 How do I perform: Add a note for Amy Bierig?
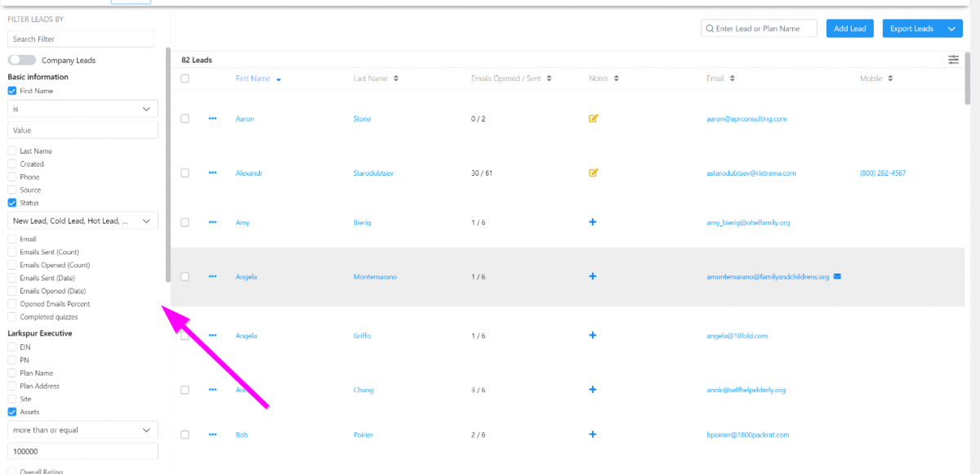coord(593,222)
